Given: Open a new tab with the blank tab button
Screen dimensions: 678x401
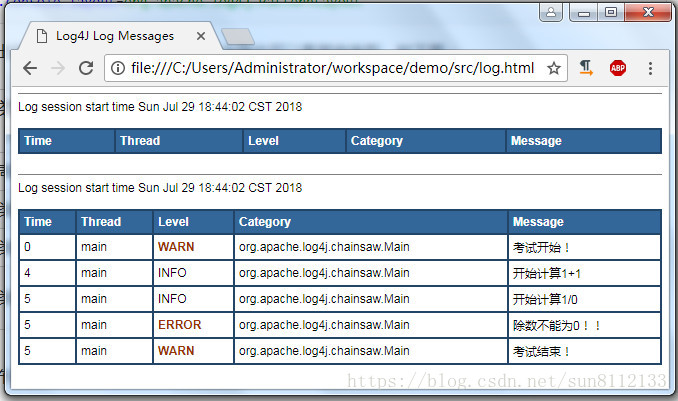Looking at the screenshot, I should click(x=237, y=37).
